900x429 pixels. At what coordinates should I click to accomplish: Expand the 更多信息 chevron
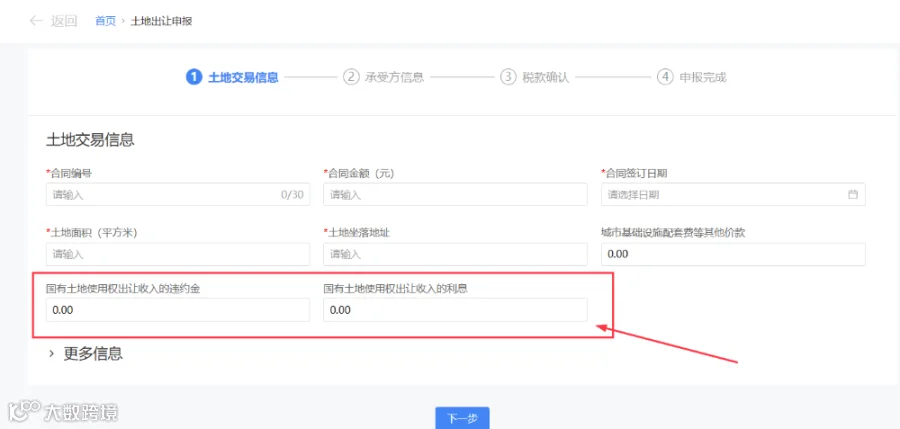point(52,354)
